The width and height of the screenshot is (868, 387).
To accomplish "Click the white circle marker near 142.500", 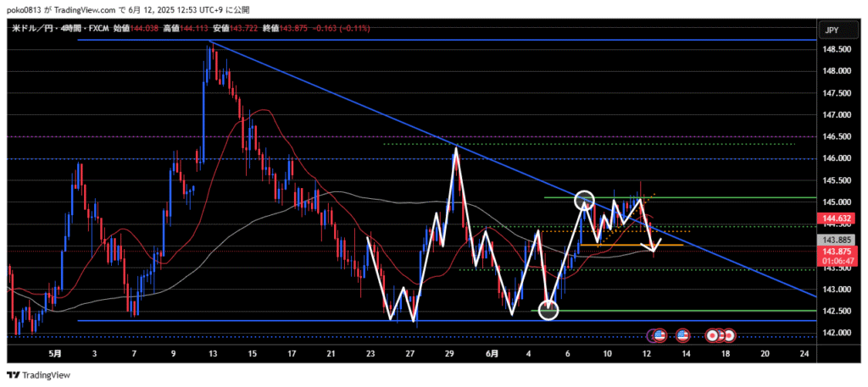I will coord(548,310).
